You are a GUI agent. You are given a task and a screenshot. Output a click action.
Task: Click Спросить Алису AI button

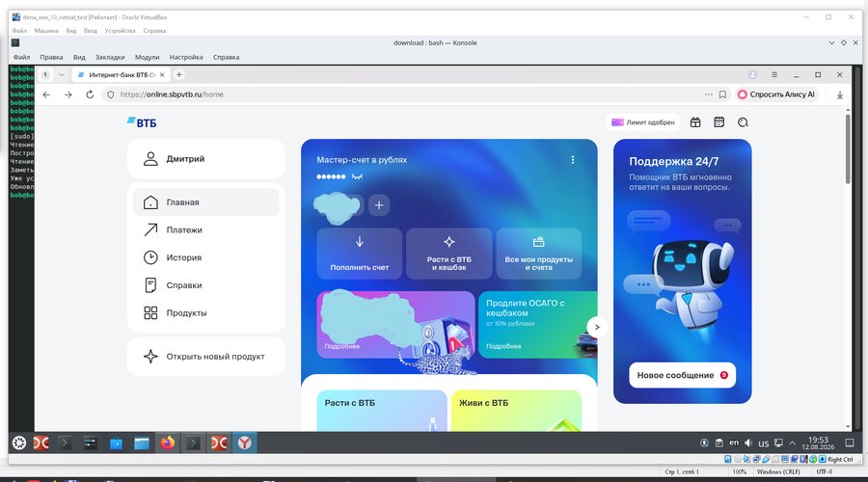click(x=776, y=94)
